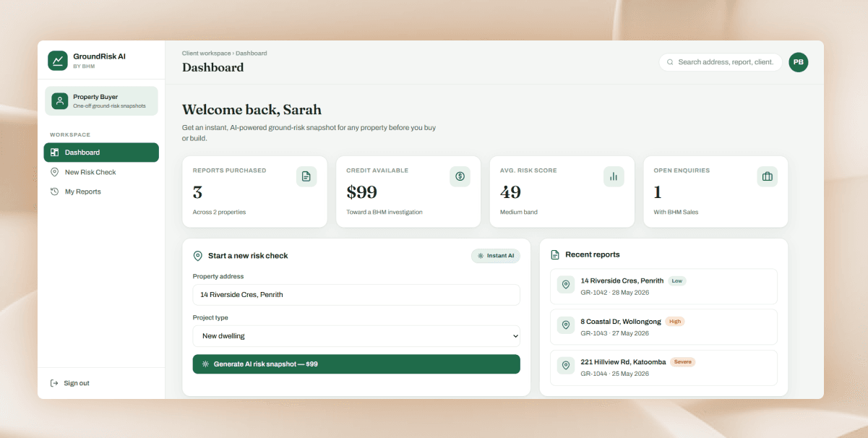
Task: Click the pin icon for 221 Hillview Rd report
Action: point(566,366)
